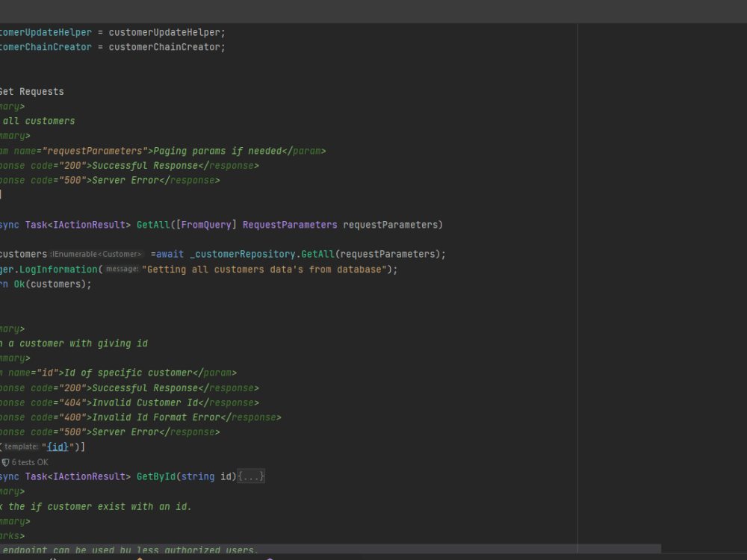
Task: Click the gutter icon showing 6 tests OK
Action: tap(7, 461)
